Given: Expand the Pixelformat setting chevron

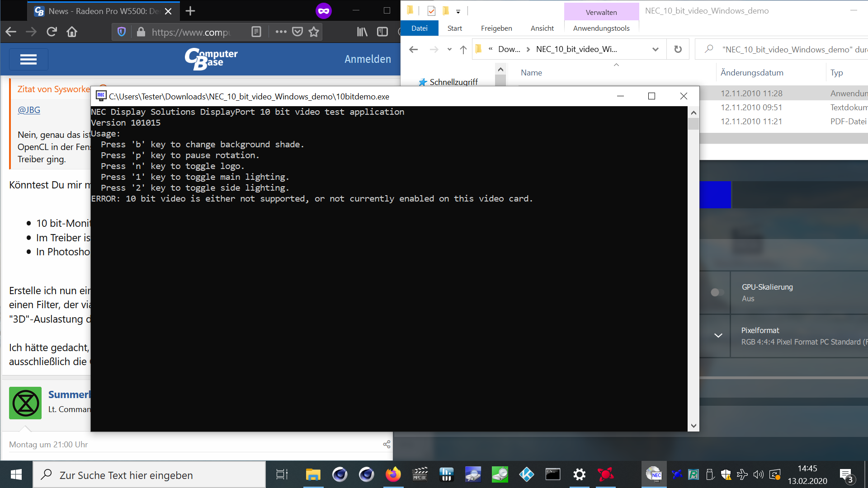Looking at the screenshot, I should pos(718,336).
